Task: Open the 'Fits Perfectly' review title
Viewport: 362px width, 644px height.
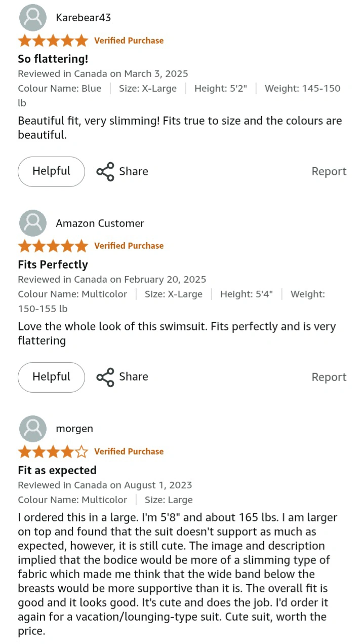Action: click(x=53, y=264)
